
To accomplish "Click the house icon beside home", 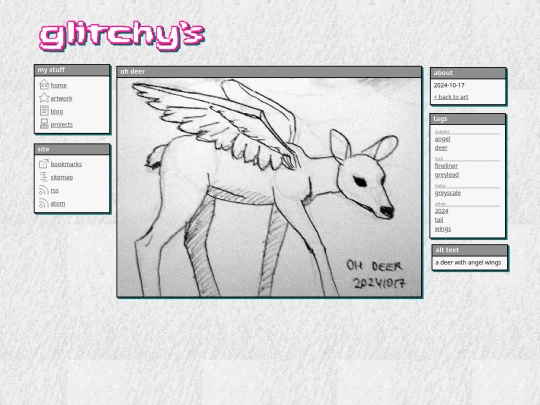I will pos(44,85).
